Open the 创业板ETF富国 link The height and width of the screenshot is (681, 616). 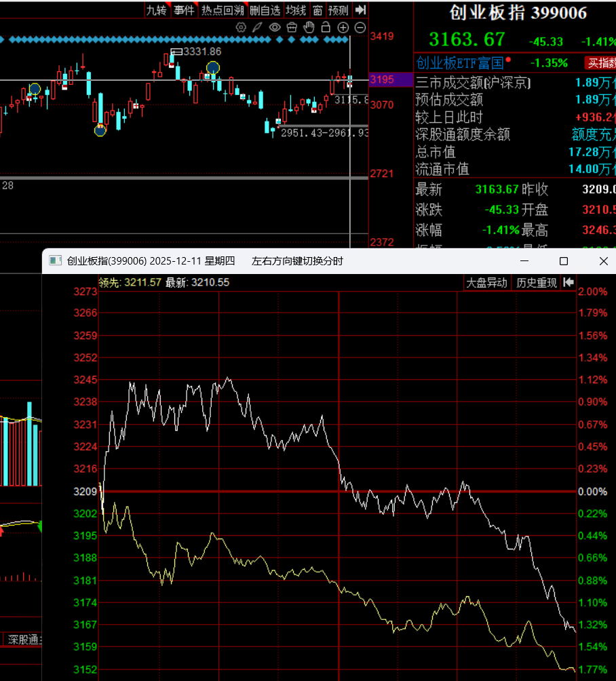coord(460,63)
